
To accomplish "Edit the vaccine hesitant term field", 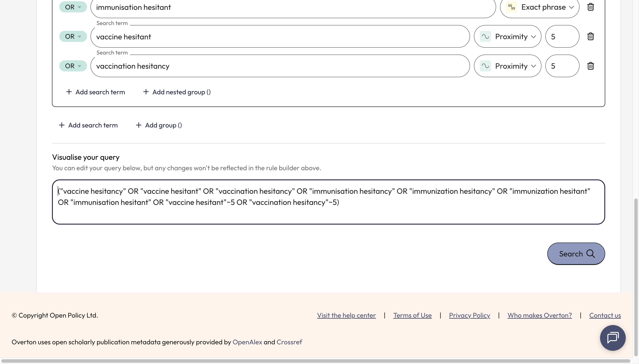I will [280, 36].
